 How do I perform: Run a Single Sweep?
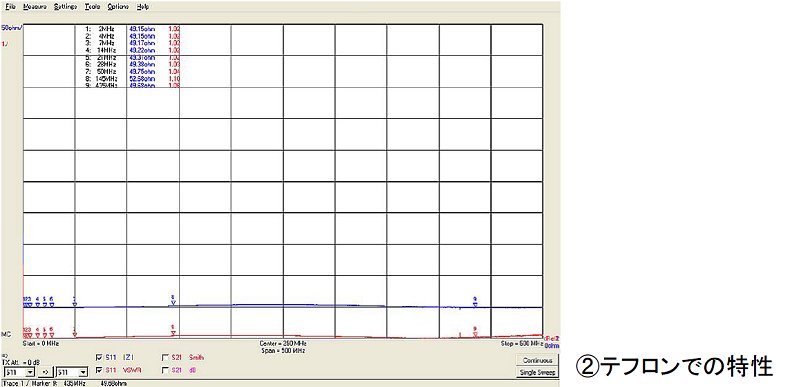click(x=538, y=372)
